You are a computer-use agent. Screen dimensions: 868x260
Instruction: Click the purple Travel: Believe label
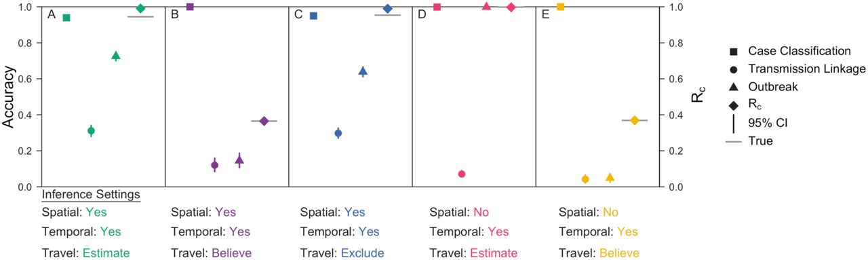point(210,253)
